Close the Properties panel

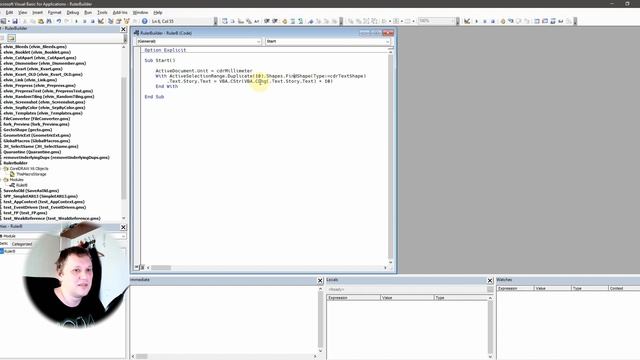tap(123, 227)
